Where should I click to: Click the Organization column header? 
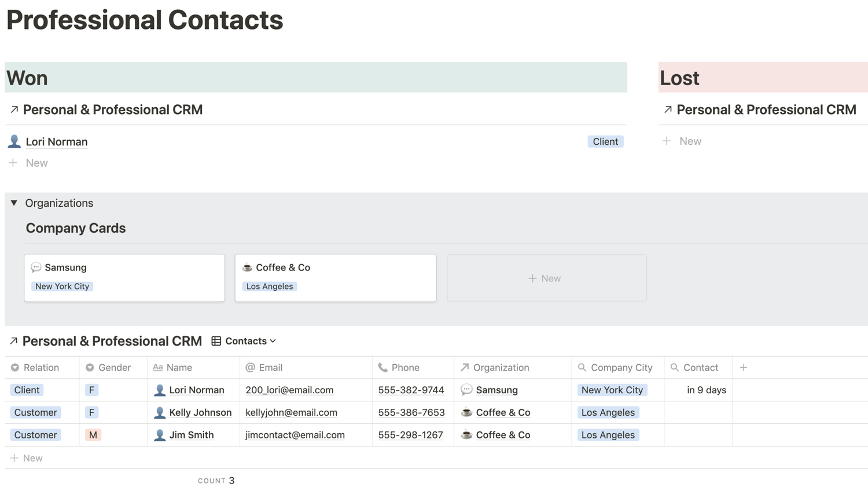click(513, 368)
